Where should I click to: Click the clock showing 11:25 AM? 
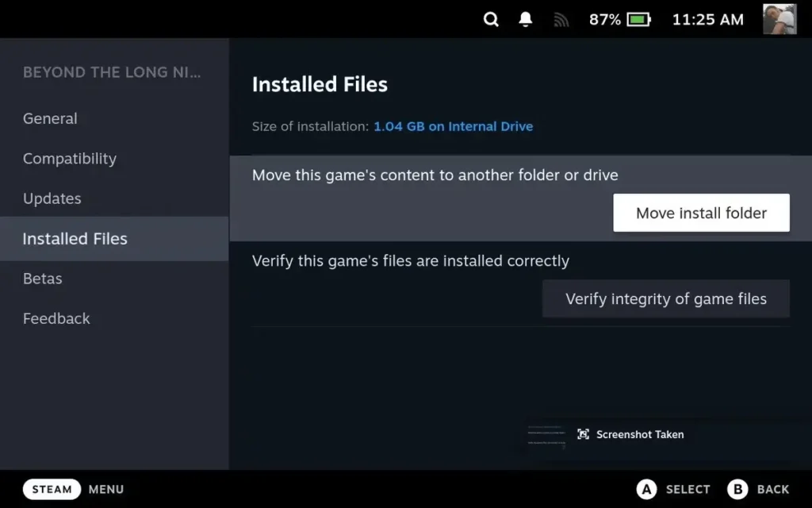click(707, 19)
